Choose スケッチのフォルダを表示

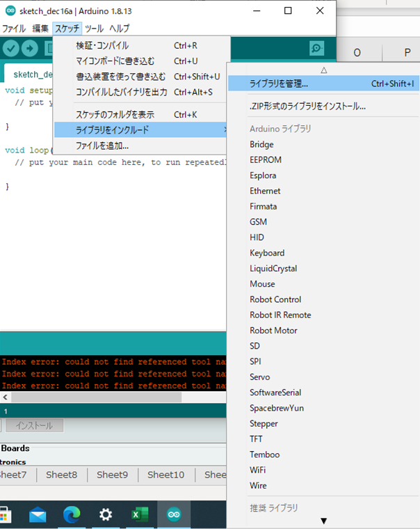pyautogui.click(x=140, y=115)
